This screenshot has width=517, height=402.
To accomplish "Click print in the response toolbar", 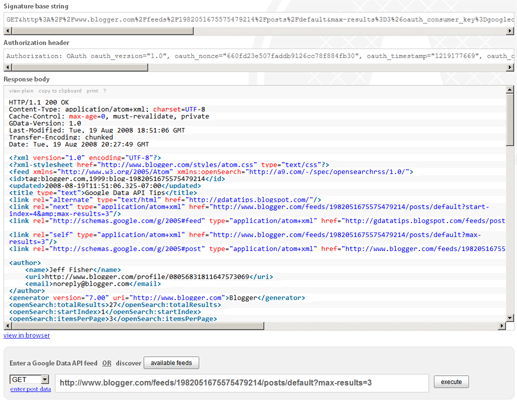I will click(x=92, y=91).
